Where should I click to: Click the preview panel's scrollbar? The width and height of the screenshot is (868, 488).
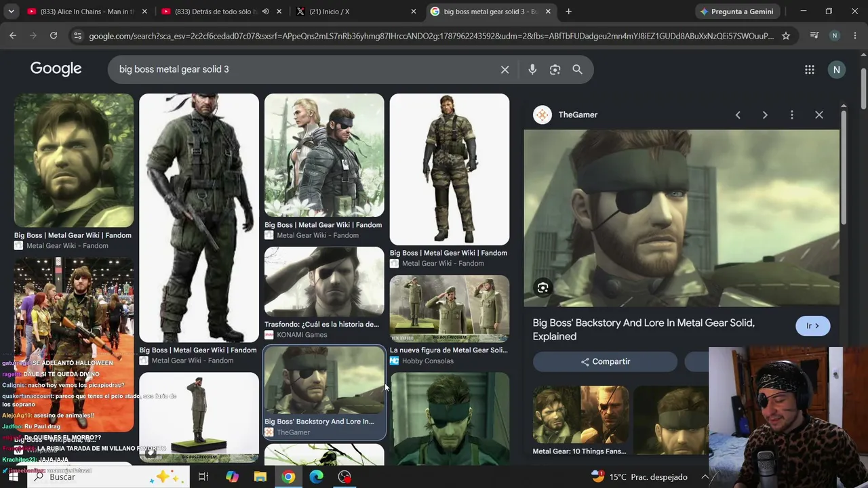pyautogui.click(x=844, y=166)
